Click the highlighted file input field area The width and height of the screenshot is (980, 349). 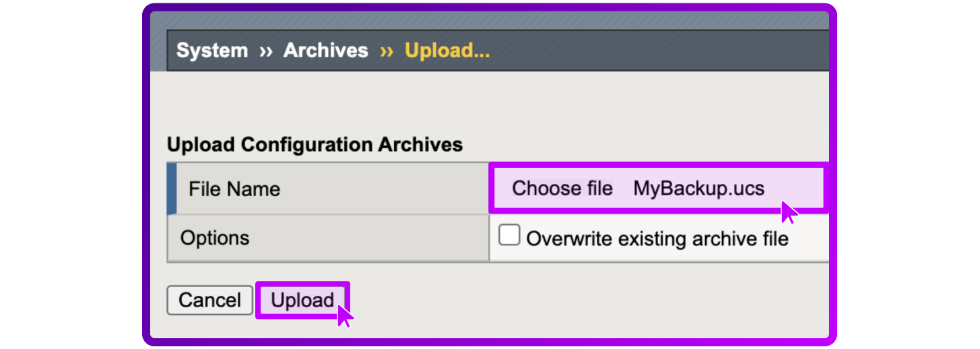coord(658,189)
